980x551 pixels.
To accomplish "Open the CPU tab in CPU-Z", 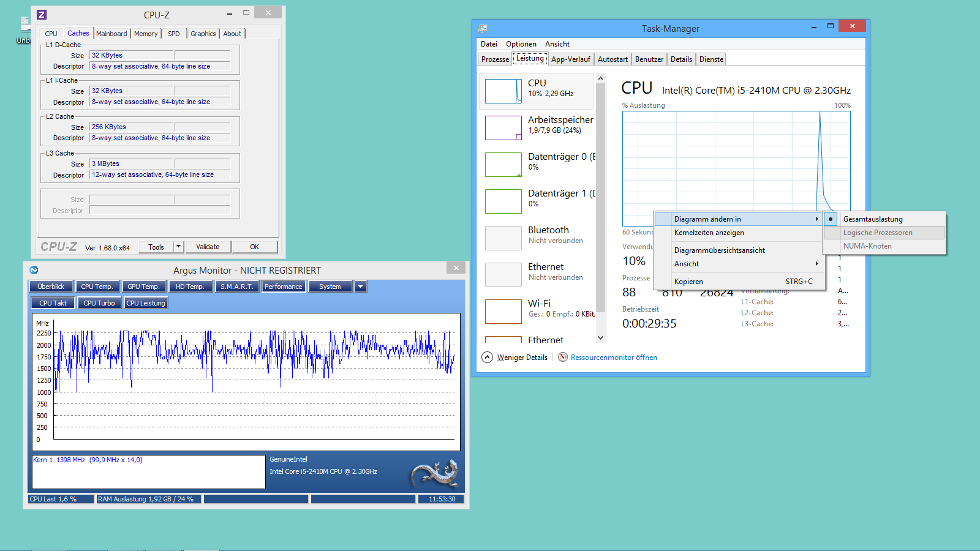I will pyautogui.click(x=51, y=34).
